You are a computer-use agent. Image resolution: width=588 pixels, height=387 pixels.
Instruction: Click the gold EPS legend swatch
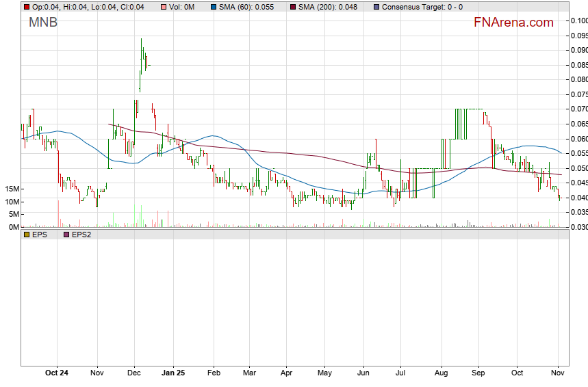[27, 234]
